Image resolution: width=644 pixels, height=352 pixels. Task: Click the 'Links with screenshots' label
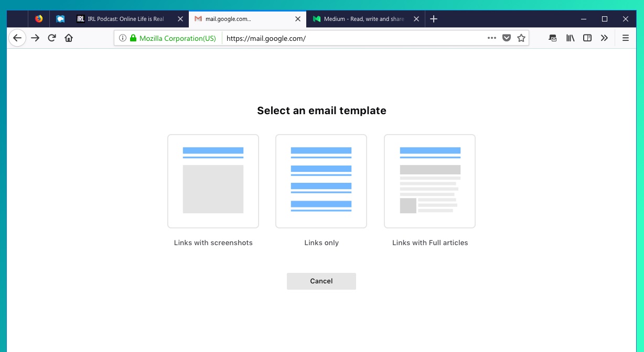[213, 243]
